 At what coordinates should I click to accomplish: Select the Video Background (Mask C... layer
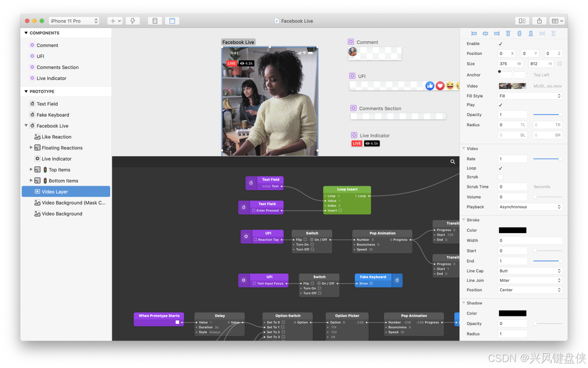coord(66,203)
